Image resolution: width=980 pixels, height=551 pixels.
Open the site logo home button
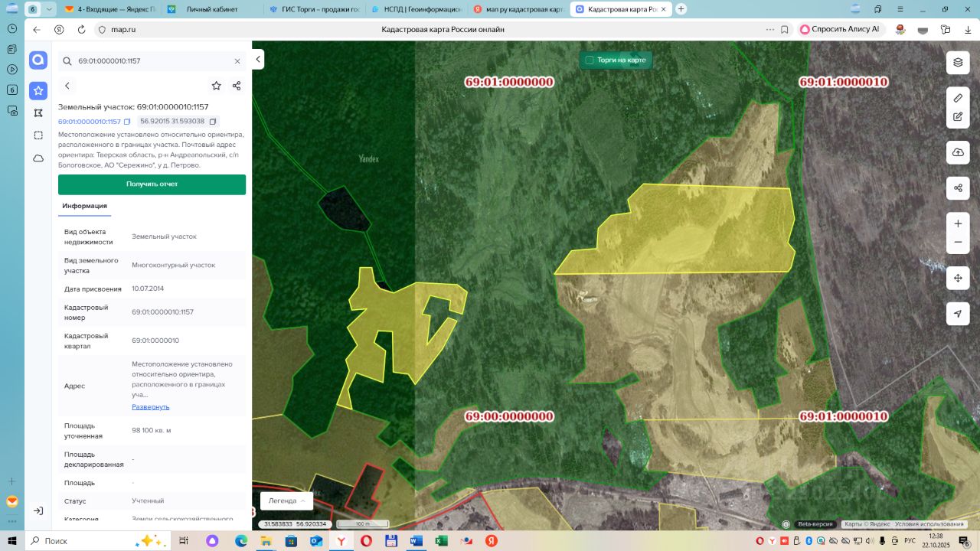38,60
